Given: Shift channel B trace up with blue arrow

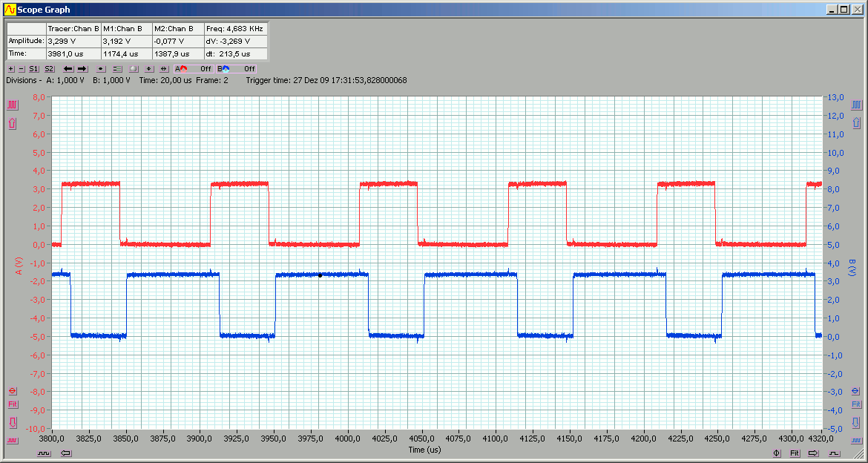Looking at the screenshot, I should pos(856,123).
